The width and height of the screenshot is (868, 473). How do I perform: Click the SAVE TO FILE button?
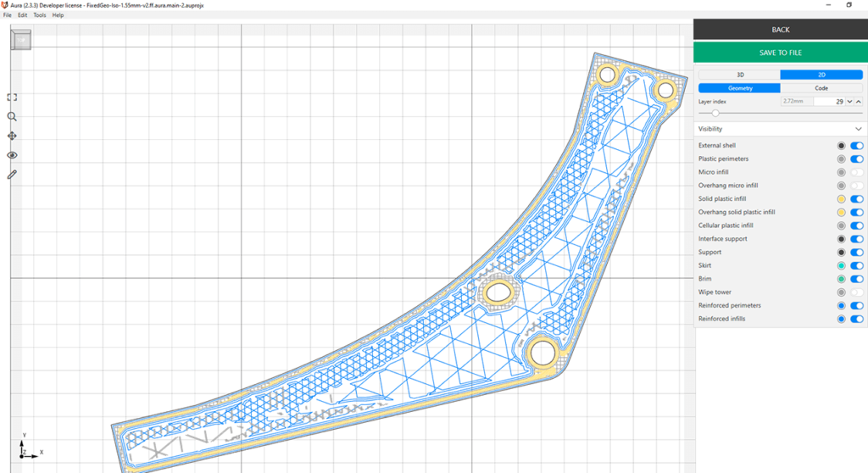(780, 53)
